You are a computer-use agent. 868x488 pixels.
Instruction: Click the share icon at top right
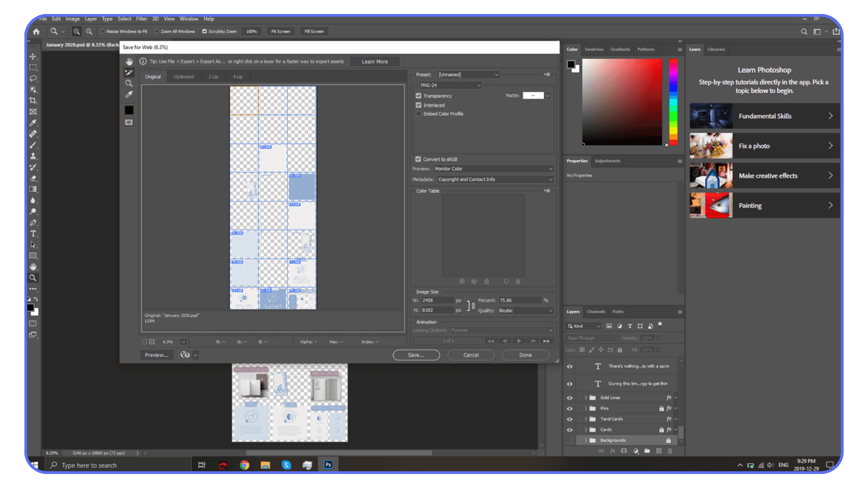836,32
